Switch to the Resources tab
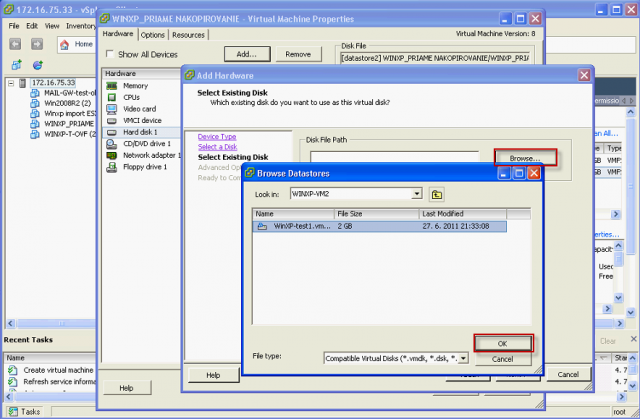Viewport: 640px width, 419px height. (188, 35)
